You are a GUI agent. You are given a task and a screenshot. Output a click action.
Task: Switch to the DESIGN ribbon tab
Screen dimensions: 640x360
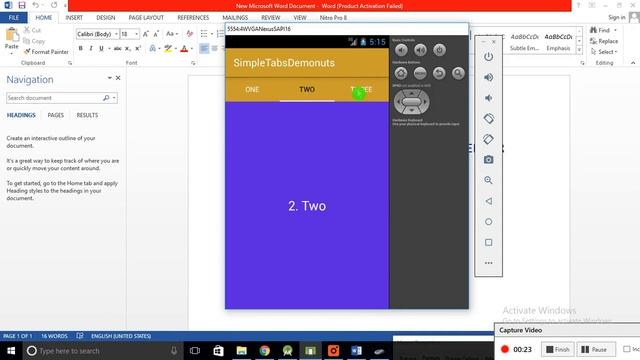(x=105, y=18)
